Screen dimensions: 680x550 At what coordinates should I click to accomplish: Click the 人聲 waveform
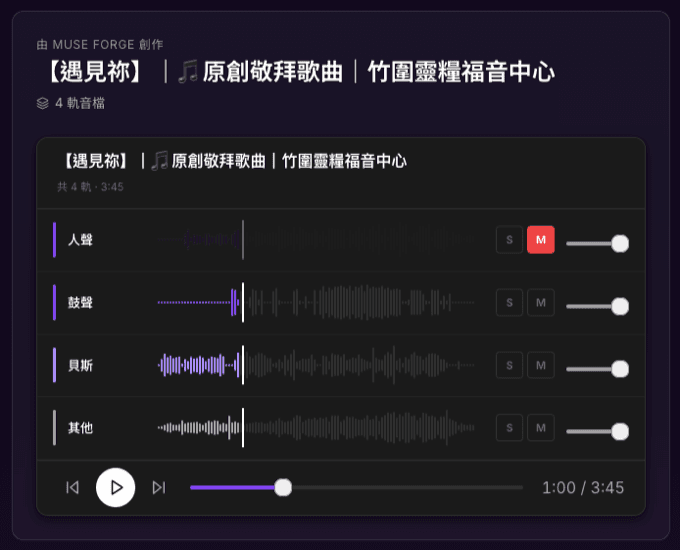[x=316, y=240]
